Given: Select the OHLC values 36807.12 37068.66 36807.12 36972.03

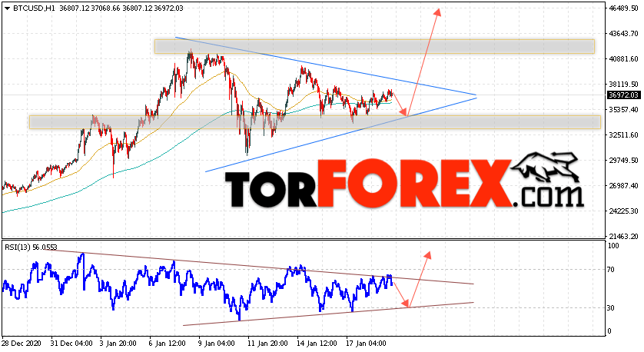Looking at the screenshot, I should point(121,8).
